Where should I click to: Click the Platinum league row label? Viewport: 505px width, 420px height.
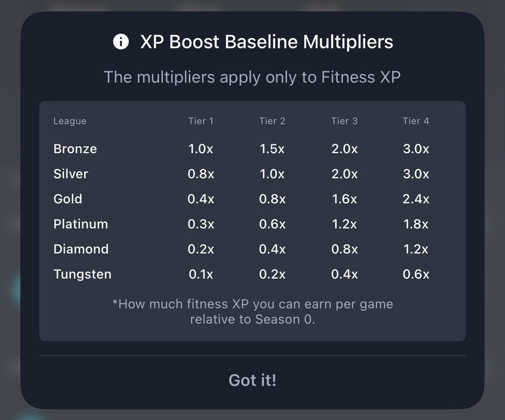click(x=81, y=224)
